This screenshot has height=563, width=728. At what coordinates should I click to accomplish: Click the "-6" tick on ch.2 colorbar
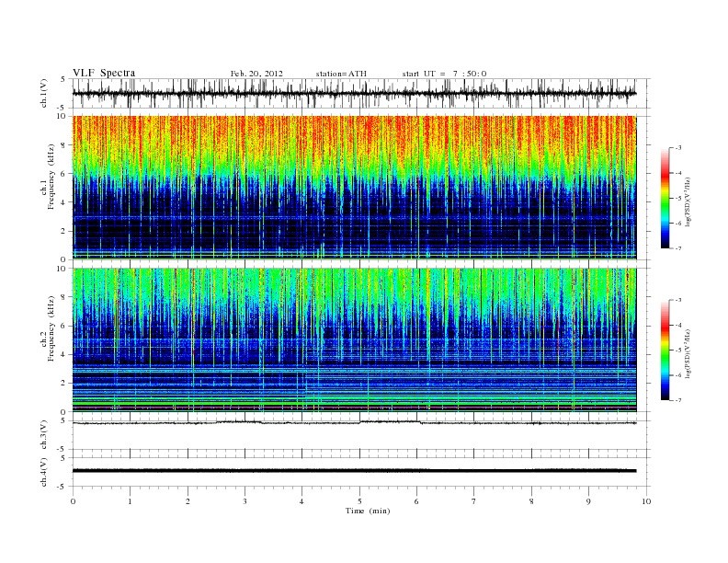[678, 375]
